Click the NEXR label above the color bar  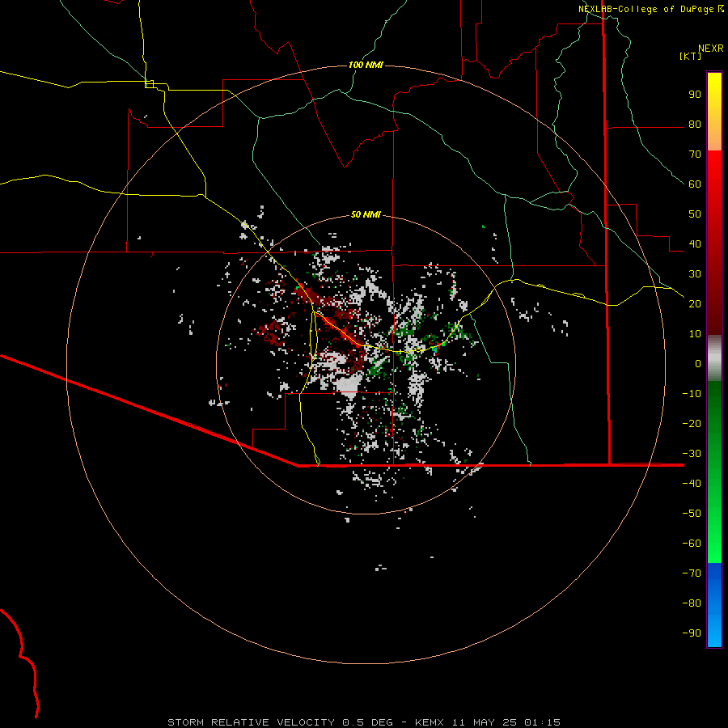[711, 49]
